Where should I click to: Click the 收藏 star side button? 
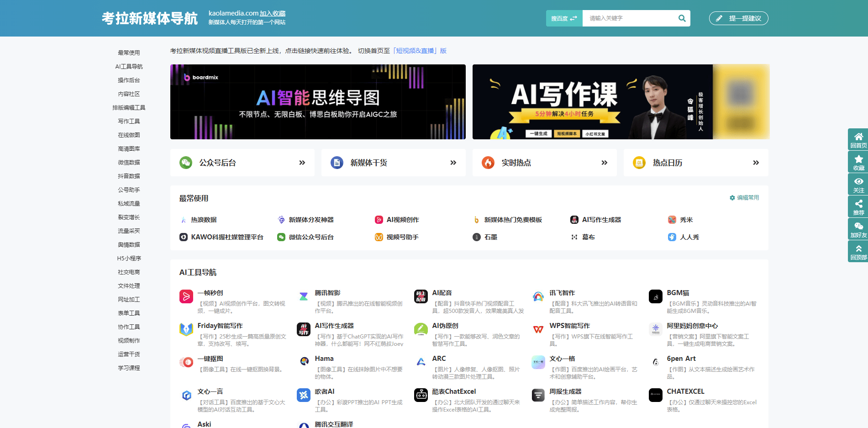point(858,162)
